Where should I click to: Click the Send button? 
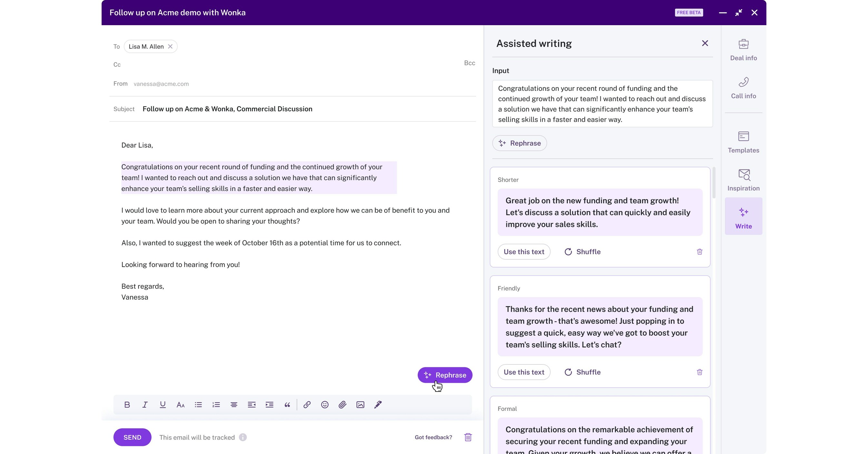[x=133, y=437]
